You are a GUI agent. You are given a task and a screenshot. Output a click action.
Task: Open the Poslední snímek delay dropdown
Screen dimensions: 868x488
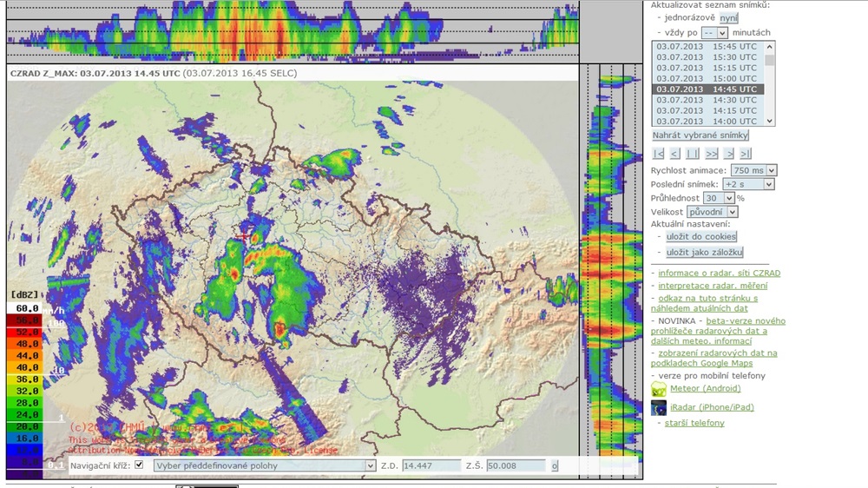pos(748,184)
